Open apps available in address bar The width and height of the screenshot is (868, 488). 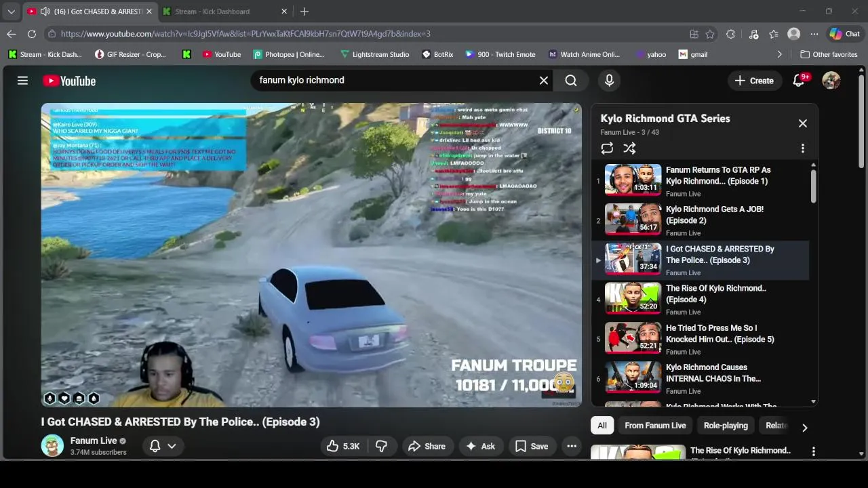[694, 34]
